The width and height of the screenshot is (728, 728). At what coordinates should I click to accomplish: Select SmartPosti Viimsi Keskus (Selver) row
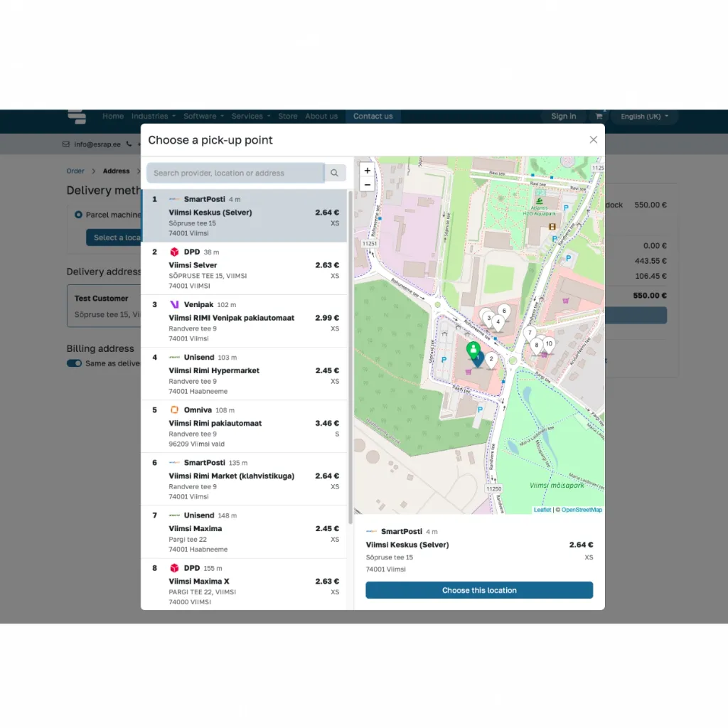pyautogui.click(x=245, y=216)
